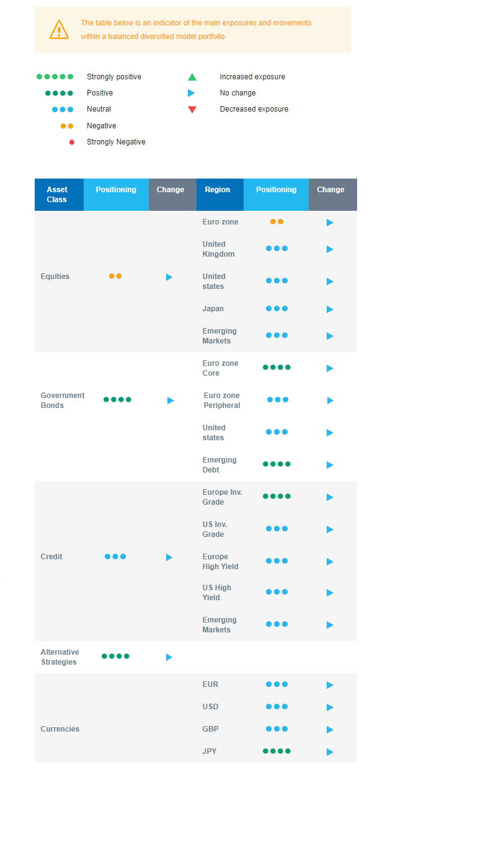Click the Europe Inv. Grade region label
The width and height of the screenshot is (496, 868).
[x=222, y=497]
